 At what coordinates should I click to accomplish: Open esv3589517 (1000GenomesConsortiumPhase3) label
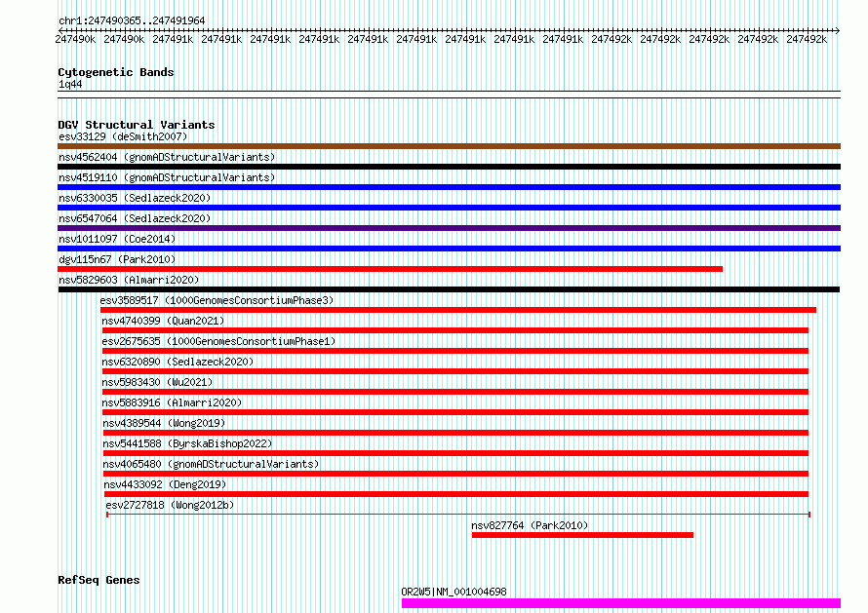click(x=217, y=300)
